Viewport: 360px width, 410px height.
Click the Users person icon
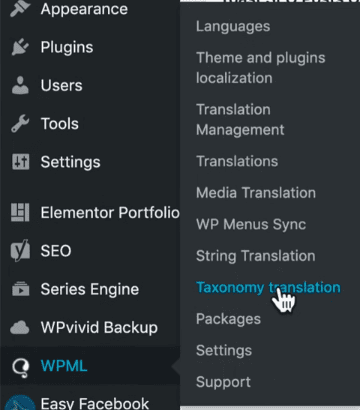[20, 85]
